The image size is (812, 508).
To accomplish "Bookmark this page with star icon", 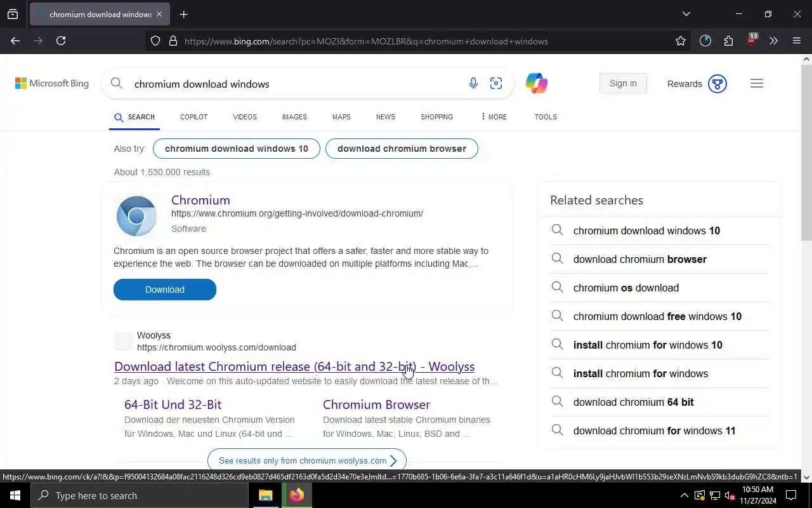I will tap(681, 41).
